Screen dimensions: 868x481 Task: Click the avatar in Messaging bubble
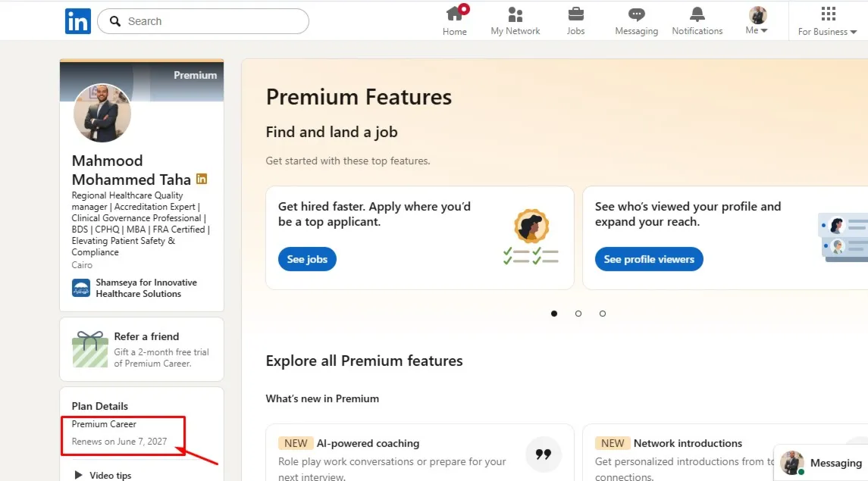click(x=792, y=463)
